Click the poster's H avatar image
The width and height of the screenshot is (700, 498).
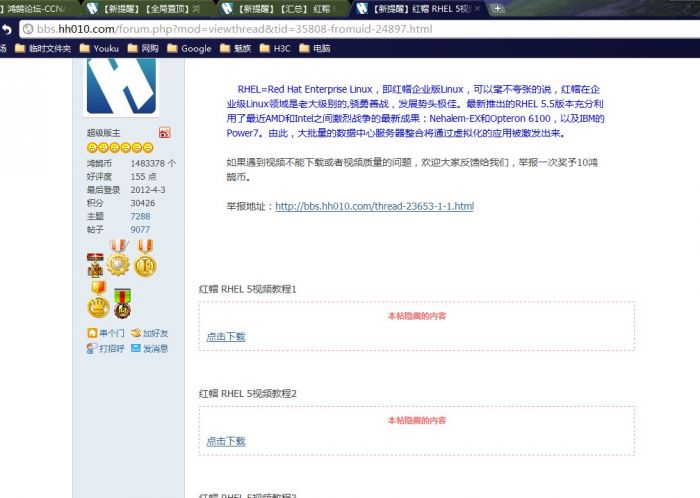(121, 86)
